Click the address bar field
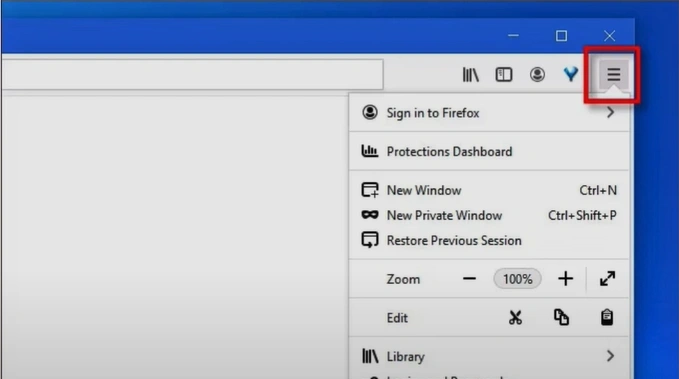 (x=192, y=74)
